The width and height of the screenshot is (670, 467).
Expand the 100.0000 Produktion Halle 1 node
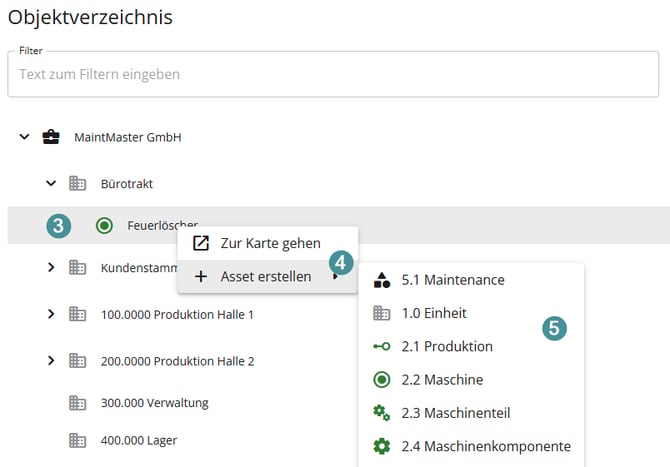pos(51,314)
